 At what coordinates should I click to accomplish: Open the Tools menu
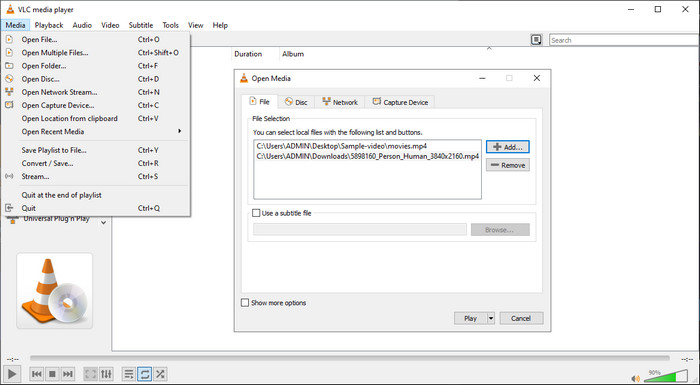click(170, 25)
